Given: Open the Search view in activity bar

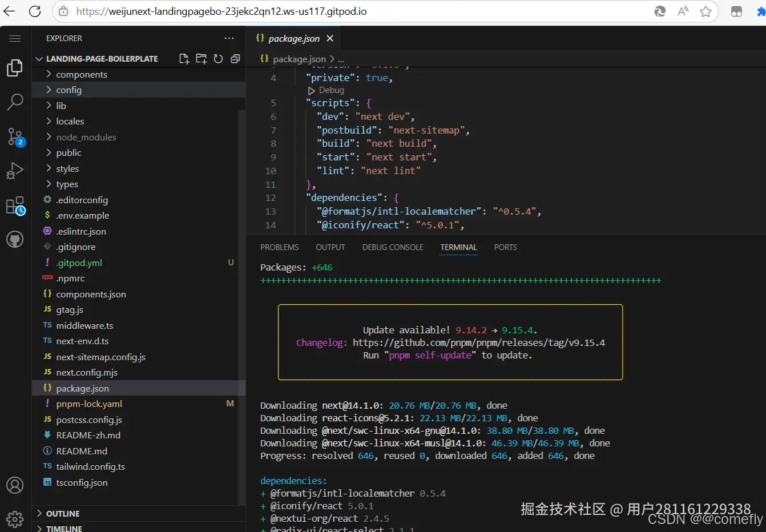Looking at the screenshot, I should click(x=15, y=102).
